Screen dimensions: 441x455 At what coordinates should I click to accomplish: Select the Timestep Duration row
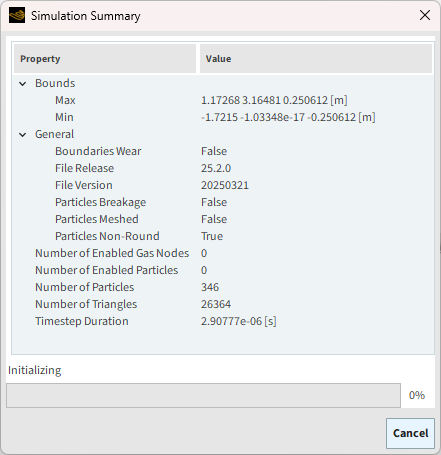[x=223, y=321]
